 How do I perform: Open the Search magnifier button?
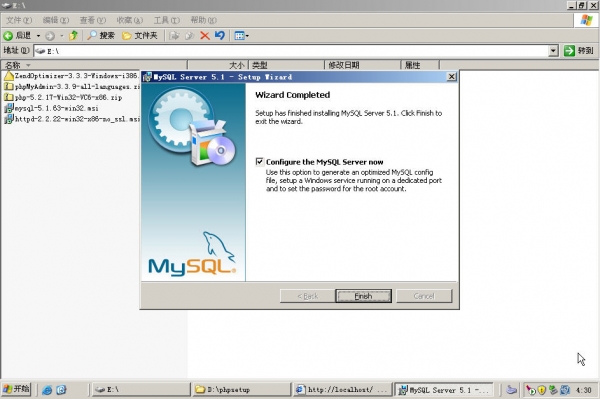point(101,36)
